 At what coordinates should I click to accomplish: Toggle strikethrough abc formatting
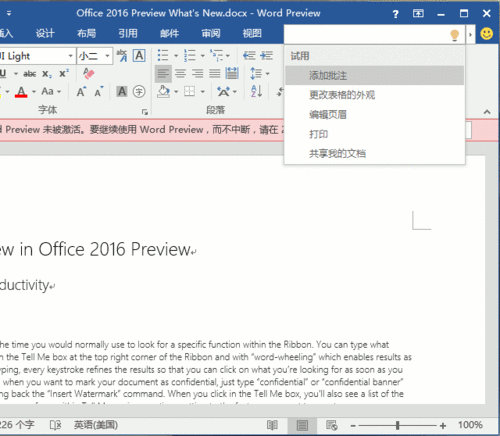30,74
